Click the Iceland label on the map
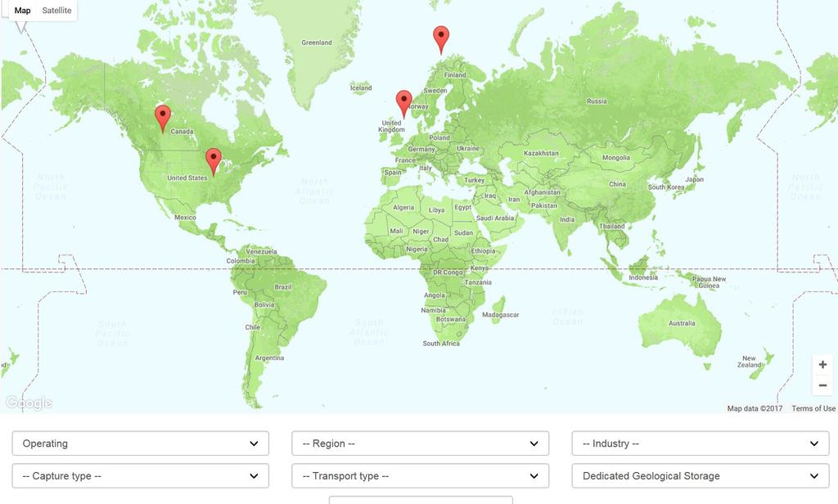Viewport: 838px width, 504px height. [361, 88]
